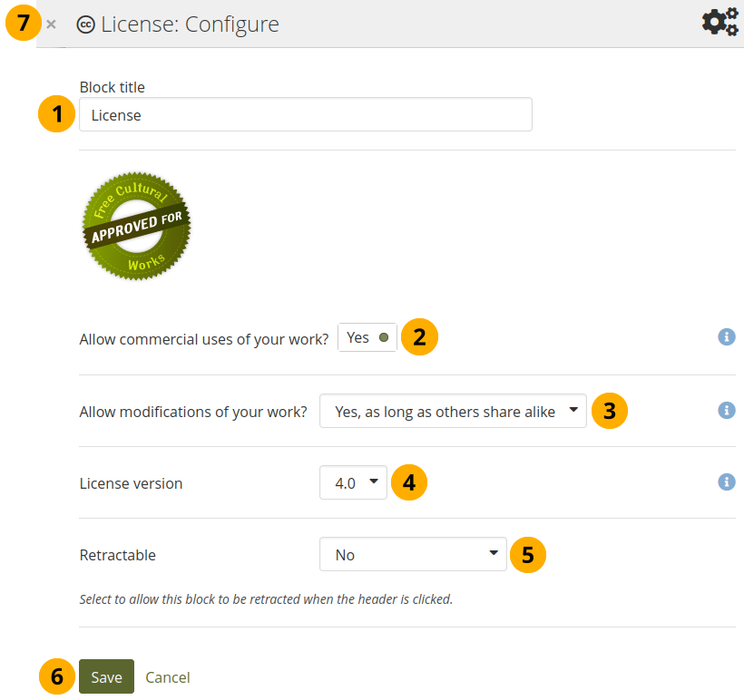Focus the Block title text field
The height and width of the screenshot is (700, 744).
pos(305,115)
